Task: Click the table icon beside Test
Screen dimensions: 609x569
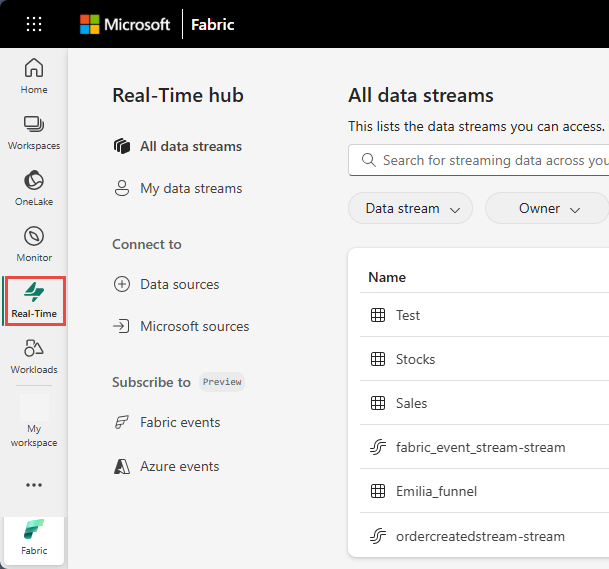Action: click(x=378, y=315)
